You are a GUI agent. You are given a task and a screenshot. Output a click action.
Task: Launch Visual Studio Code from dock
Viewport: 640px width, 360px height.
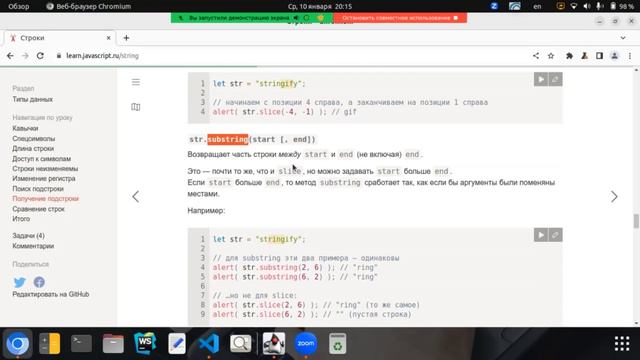[x=209, y=343]
